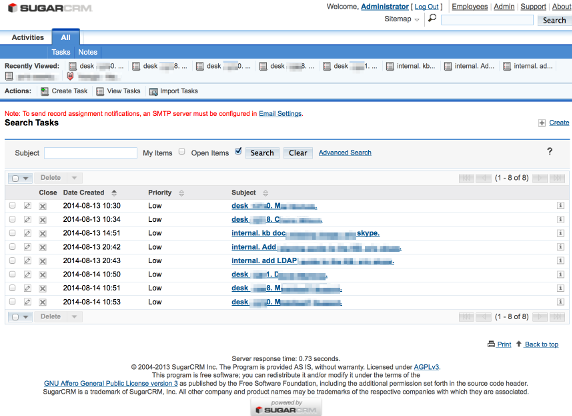The height and width of the screenshot is (416, 572).
Task: Edit task created 2014-08-14 10:51
Action: tap(27, 288)
